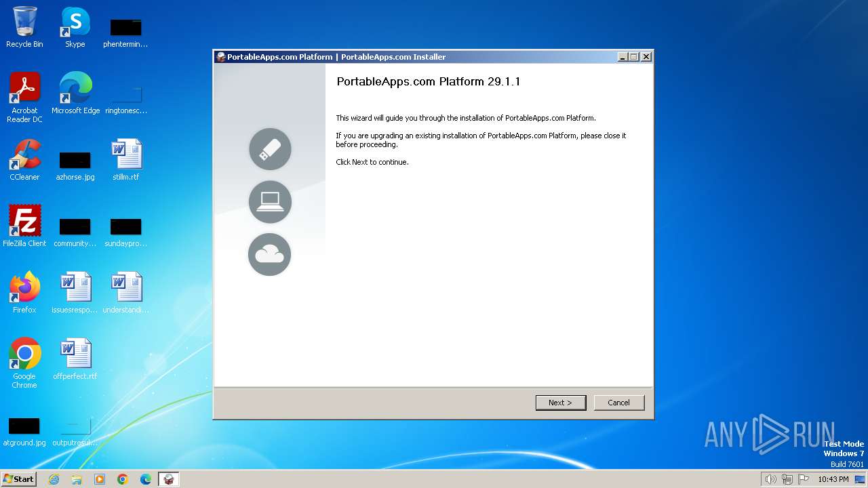Select the understandi... document icon
The height and width of the screenshot is (488, 868).
click(126, 293)
